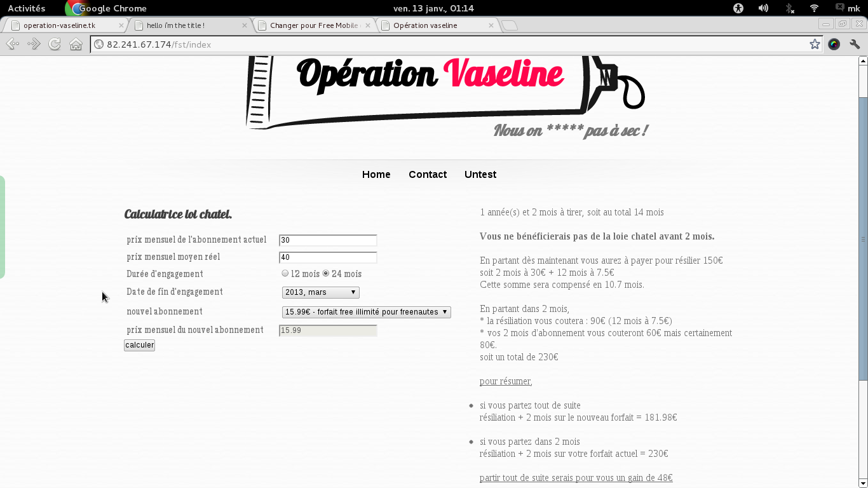This screenshot has width=868, height=488.
Task: Click the browser back arrow
Action: point(12,44)
